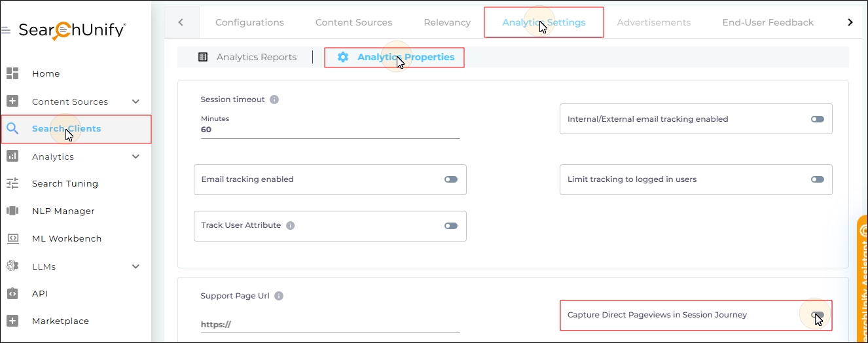The image size is (868, 343).
Task: Click the hamburger menu icon beside logo
Action: (x=6, y=31)
